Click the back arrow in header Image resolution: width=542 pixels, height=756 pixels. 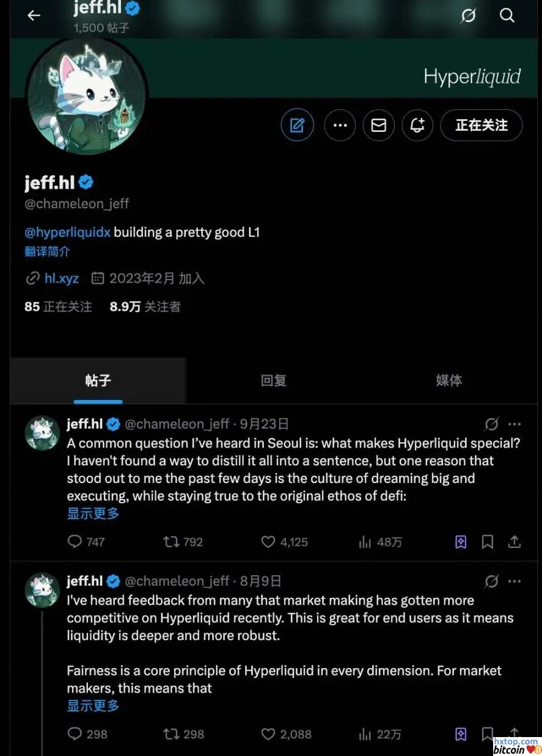tap(34, 15)
